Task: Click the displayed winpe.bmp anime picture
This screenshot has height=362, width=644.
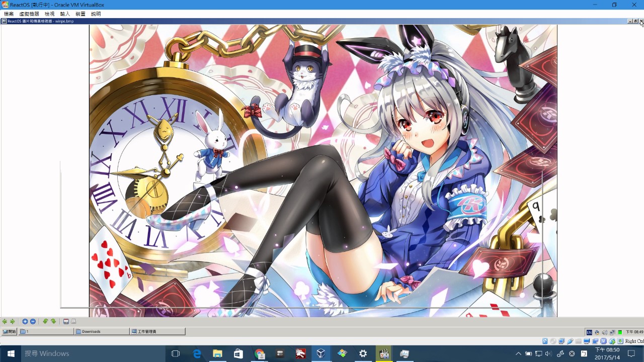Action: [x=323, y=171]
